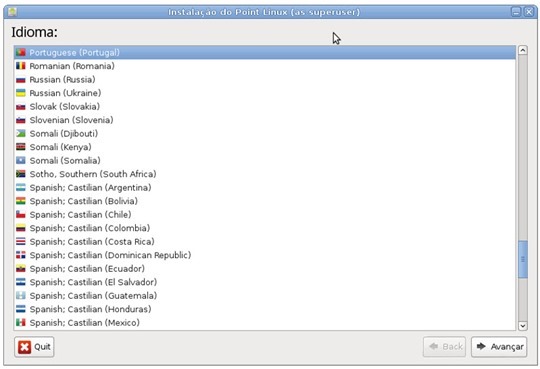Close the Point Linux installer window
Image resolution: width=540 pixels, height=369 pixels.
529,12
